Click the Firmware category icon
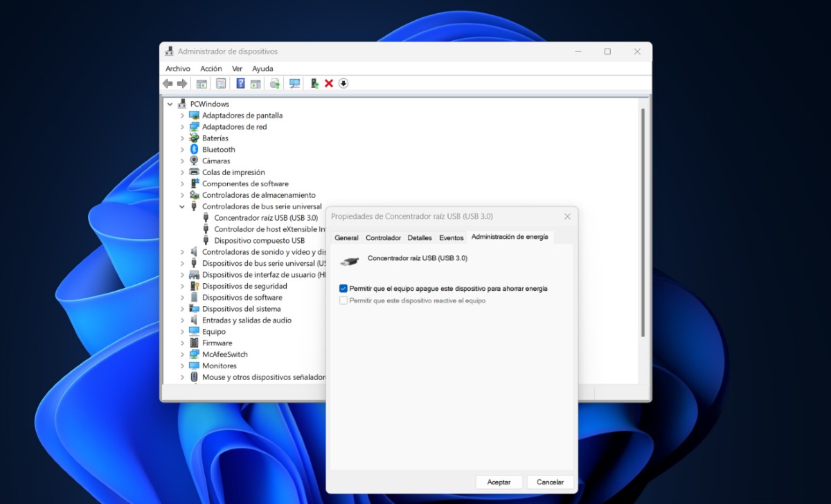The height and width of the screenshot is (504, 831). tap(195, 343)
